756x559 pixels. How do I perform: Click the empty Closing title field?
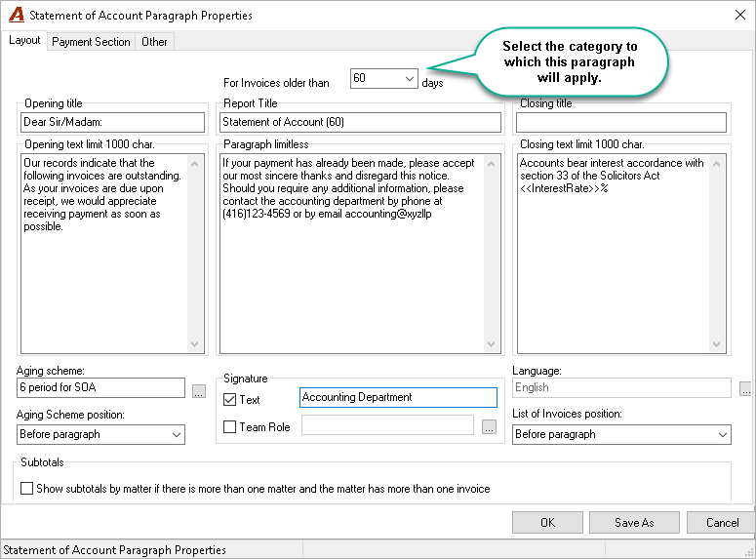[x=621, y=122]
